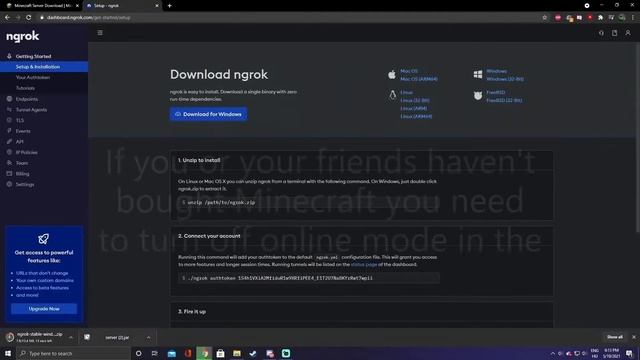Viewport: 640px width, 360px height.
Task: Open File Explorer from the taskbar
Action: 237,353
